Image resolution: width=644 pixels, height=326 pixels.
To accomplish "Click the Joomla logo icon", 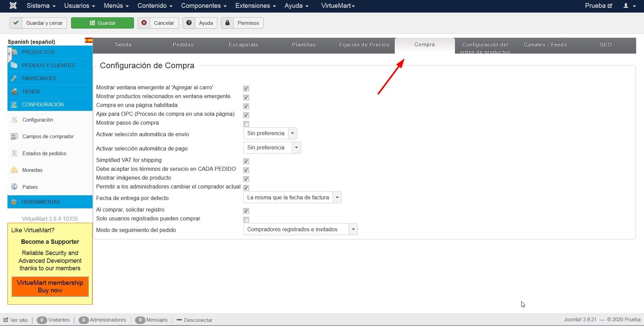I will [x=13, y=6].
